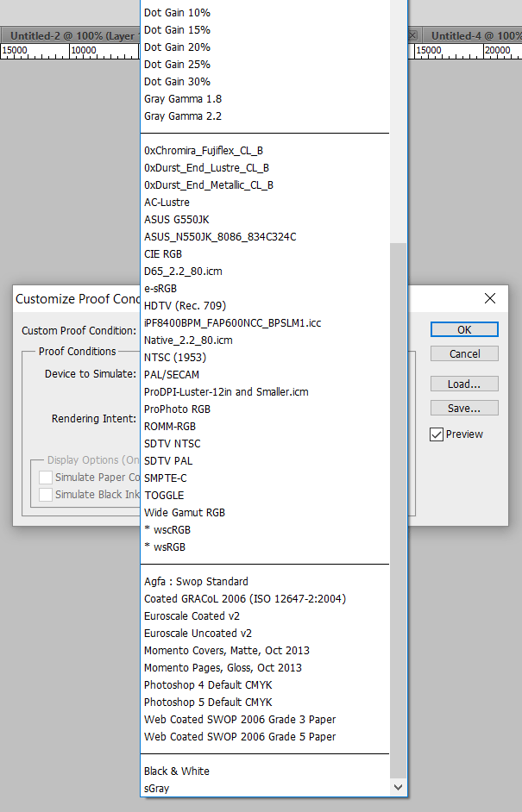This screenshot has height=812, width=522.
Task: Uncheck the Preview checkbox
Action: (437, 434)
